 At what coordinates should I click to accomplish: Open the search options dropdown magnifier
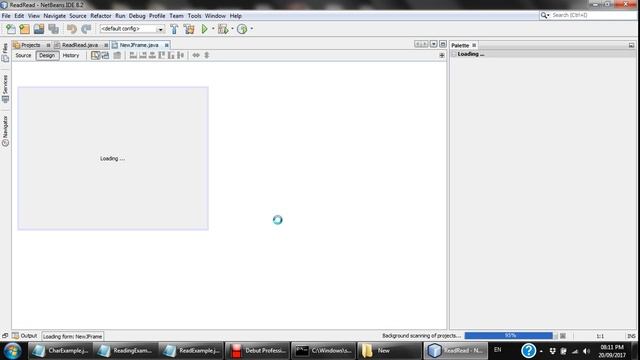(x=545, y=15)
